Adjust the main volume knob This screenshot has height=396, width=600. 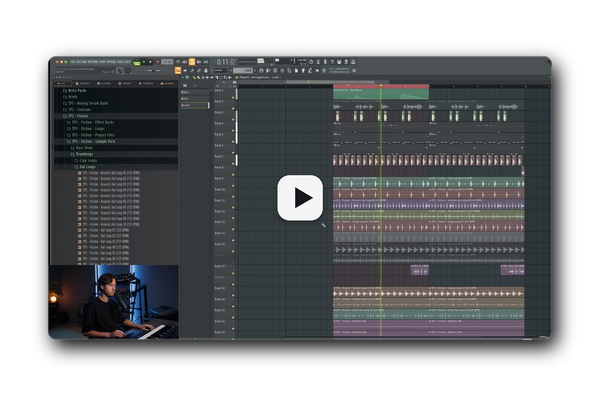119,70
